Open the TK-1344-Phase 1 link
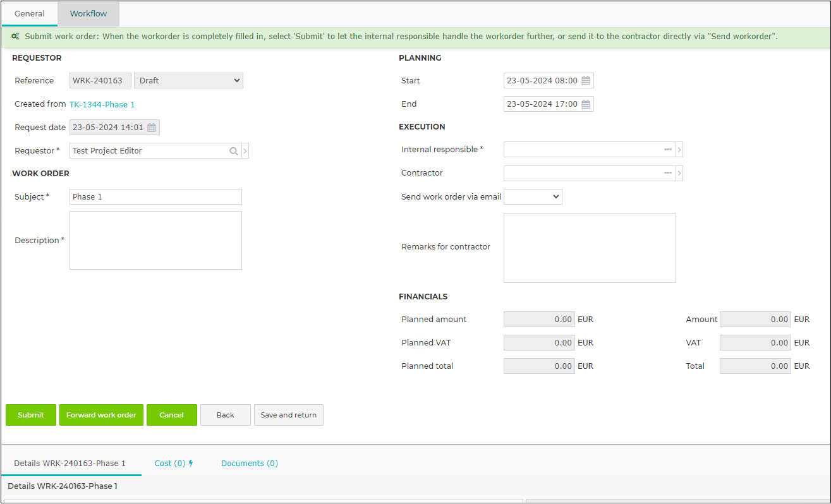The height and width of the screenshot is (504, 831). [x=102, y=104]
